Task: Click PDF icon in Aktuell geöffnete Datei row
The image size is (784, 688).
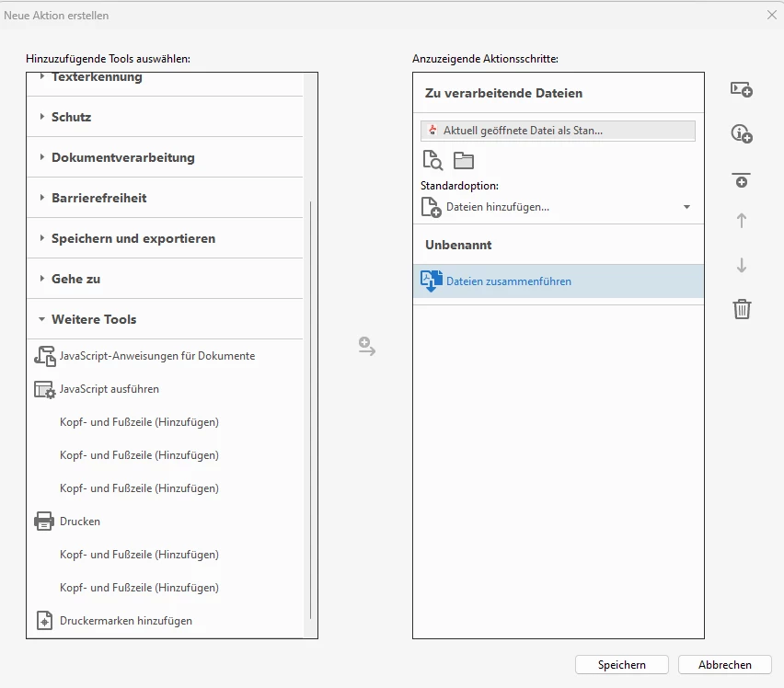Action: click(x=432, y=131)
